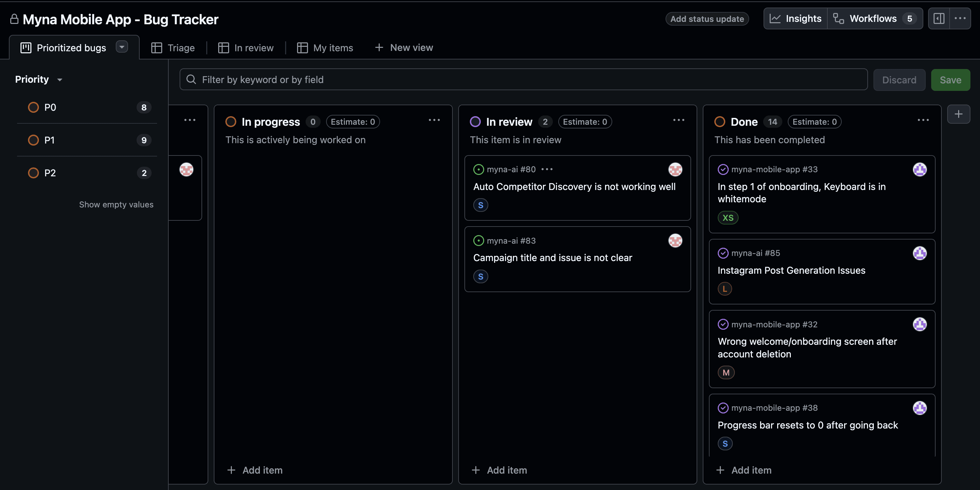Click three-dot menu on myna-ai #80 card
The image size is (980, 490).
547,169
